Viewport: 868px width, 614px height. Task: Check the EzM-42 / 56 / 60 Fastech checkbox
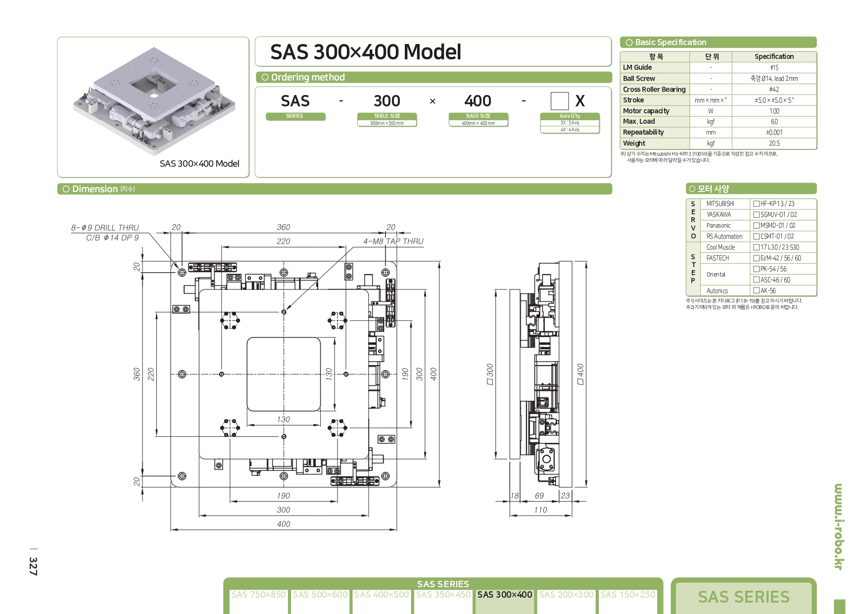[x=756, y=258]
